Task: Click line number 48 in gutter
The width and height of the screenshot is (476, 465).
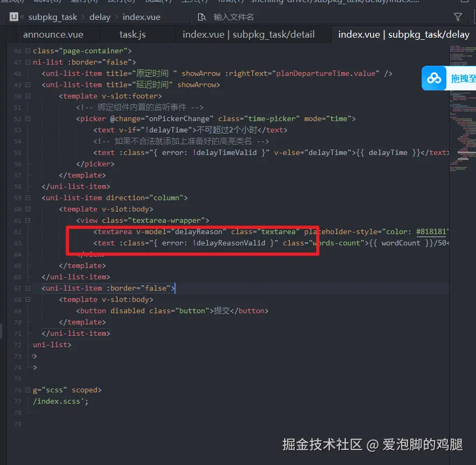Action: [x=18, y=73]
